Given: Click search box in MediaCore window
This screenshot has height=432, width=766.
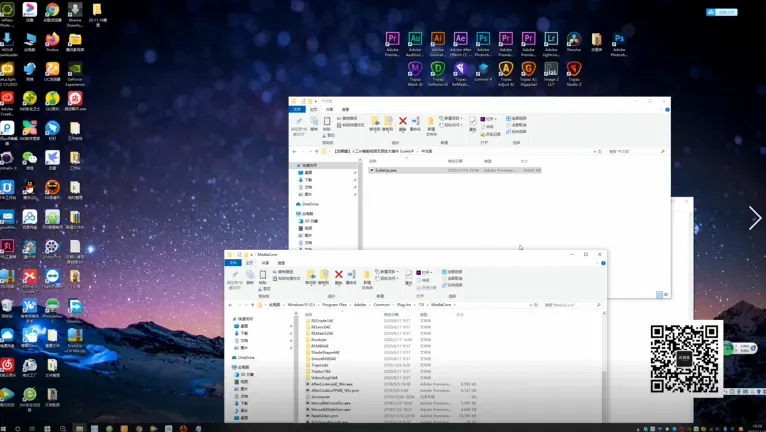Looking at the screenshot, I should 572,304.
